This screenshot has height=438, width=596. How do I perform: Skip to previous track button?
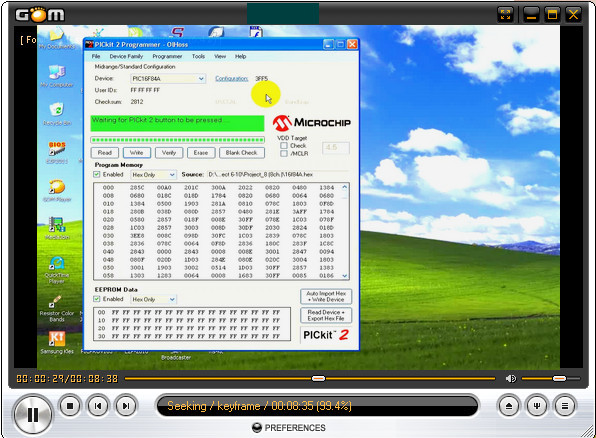98,406
